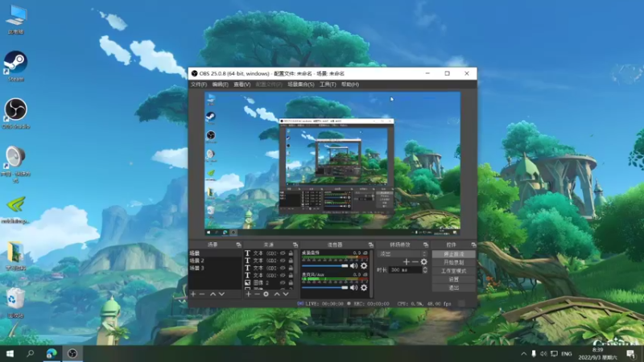Open the 查看(V) menu
644x362 pixels.
click(242, 84)
